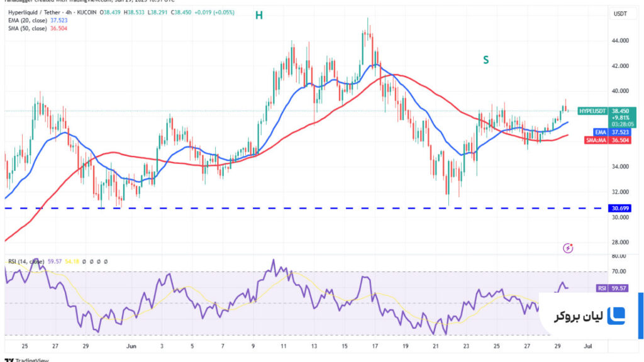Image resolution: width=644 pixels, height=362 pixels.
Task: Click the HYPEUSDT price label
Action: (592, 111)
